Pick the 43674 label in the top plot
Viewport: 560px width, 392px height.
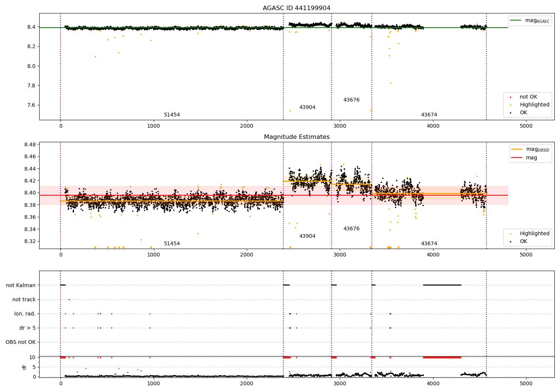pyautogui.click(x=429, y=115)
